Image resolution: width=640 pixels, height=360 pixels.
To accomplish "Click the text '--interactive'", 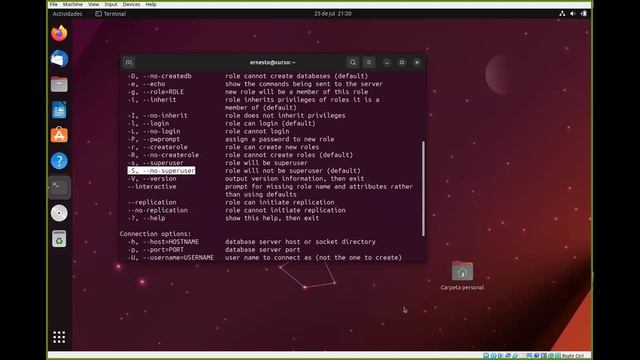I will pos(152,187).
